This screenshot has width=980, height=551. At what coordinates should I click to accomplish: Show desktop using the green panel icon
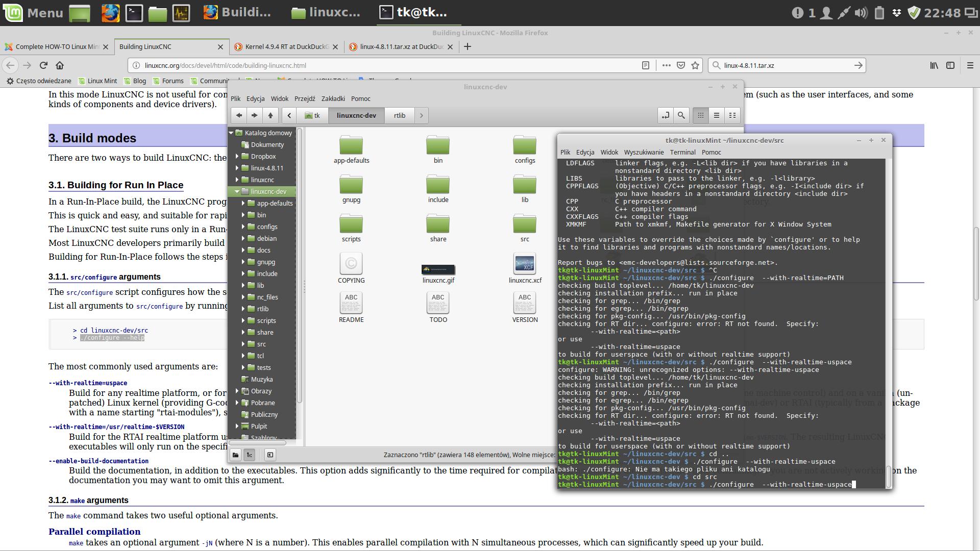[x=80, y=13]
